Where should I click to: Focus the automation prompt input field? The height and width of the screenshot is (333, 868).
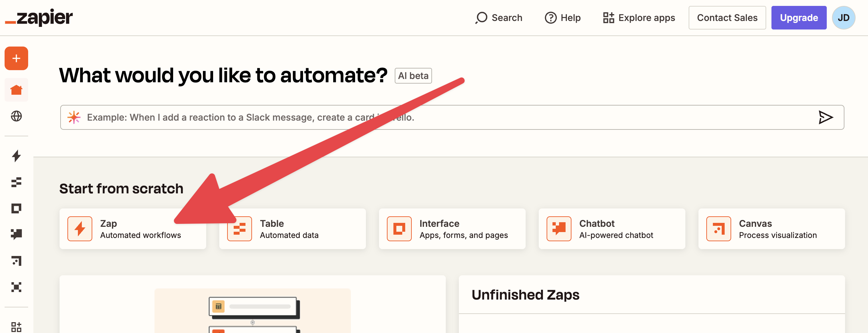pyautogui.click(x=452, y=117)
